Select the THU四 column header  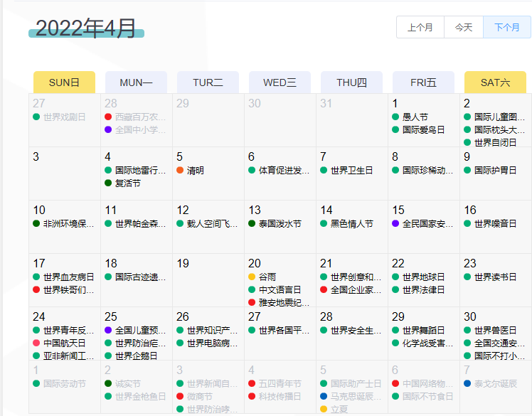(x=351, y=82)
